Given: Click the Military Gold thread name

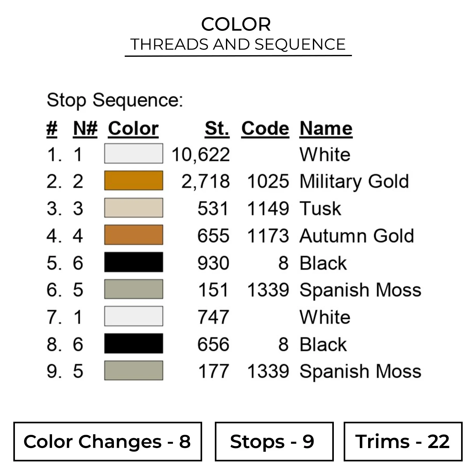Looking at the screenshot, I should (354, 181).
